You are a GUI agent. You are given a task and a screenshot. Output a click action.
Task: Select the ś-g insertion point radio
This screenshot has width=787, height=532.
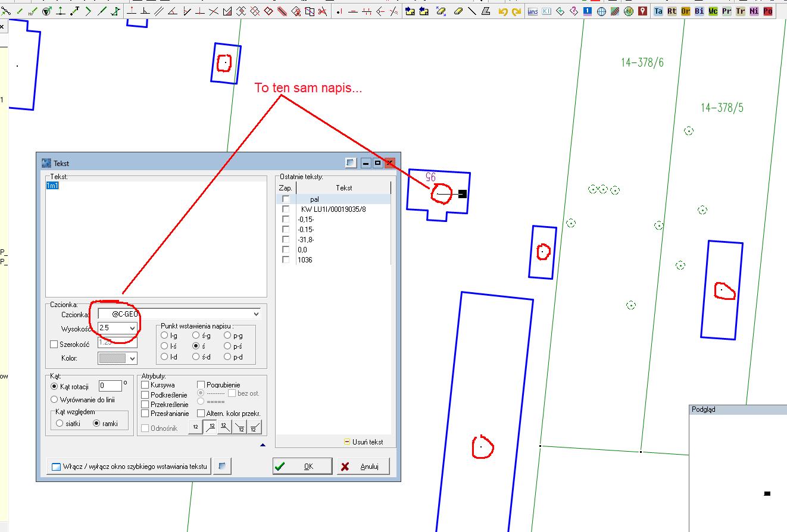click(x=196, y=336)
